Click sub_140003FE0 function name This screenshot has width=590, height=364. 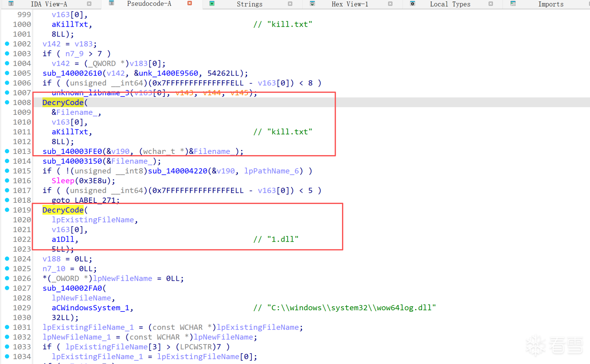(x=72, y=151)
